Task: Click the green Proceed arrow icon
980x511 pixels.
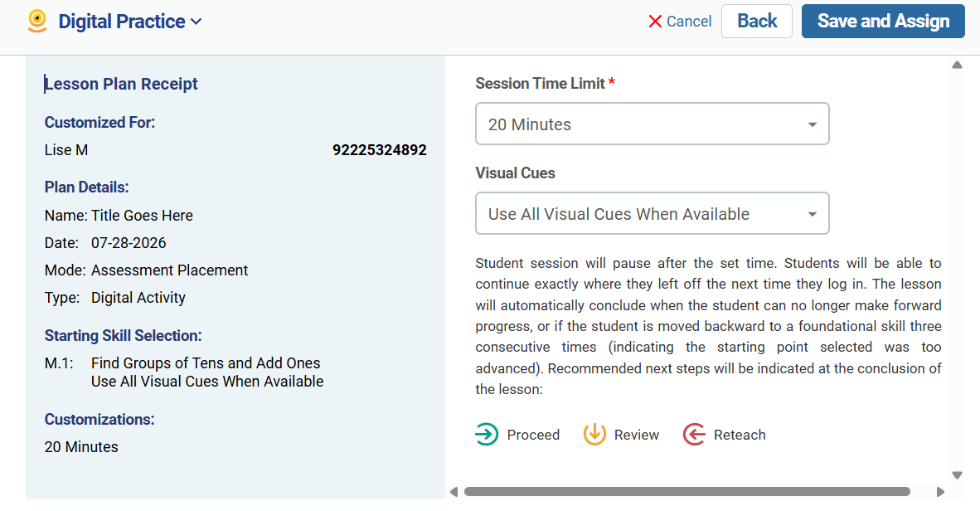Action: (486, 434)
